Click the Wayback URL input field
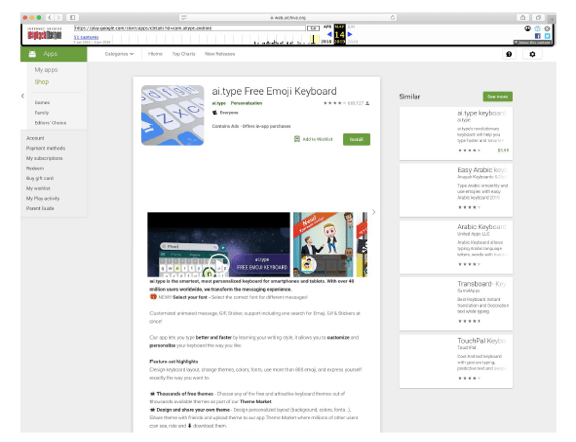This screenshot has width=576, height=442. click(190, 28)
